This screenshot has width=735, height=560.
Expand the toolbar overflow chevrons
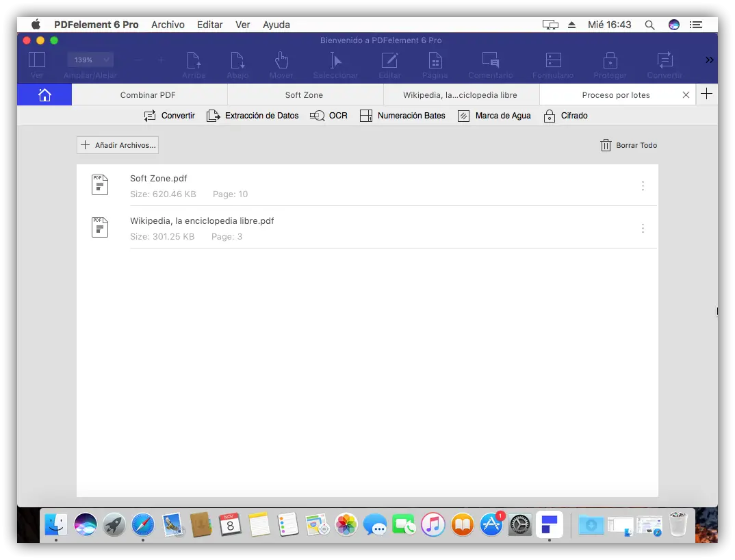tap(709, 60)
